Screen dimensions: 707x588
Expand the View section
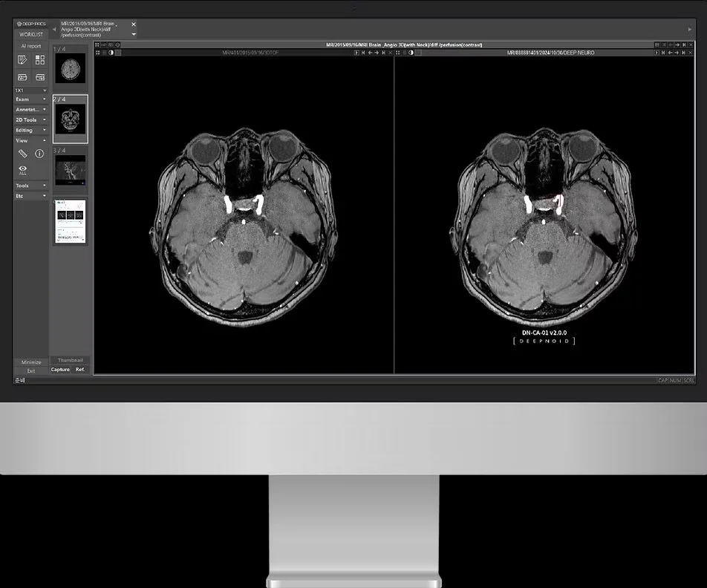point(30,140)
